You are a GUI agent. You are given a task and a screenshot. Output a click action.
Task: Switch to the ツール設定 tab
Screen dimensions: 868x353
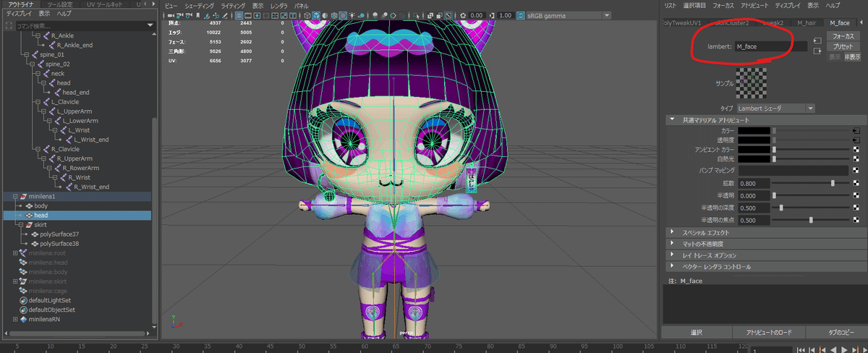pos(59,4)
